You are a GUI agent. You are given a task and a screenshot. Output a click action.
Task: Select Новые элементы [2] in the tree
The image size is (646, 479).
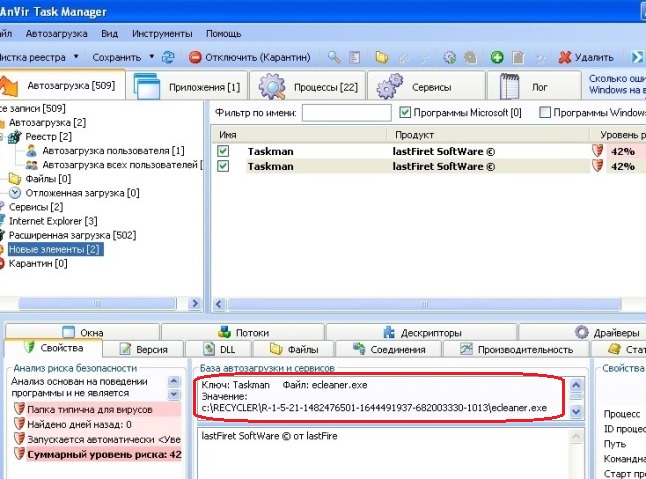click(x=54, y=249)
